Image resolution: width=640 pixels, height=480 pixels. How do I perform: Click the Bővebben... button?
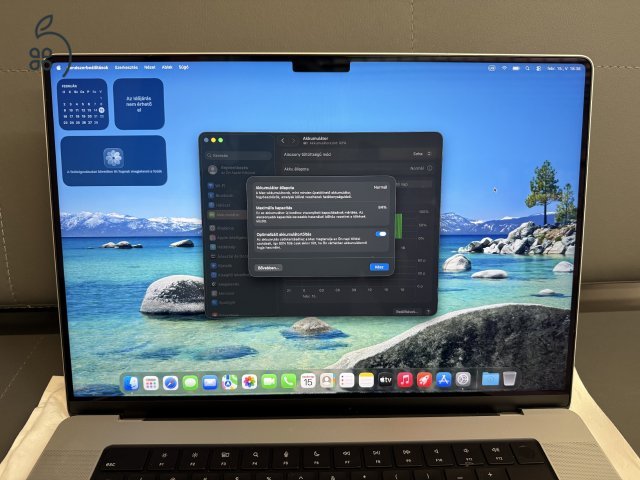(x=269, y=268)
